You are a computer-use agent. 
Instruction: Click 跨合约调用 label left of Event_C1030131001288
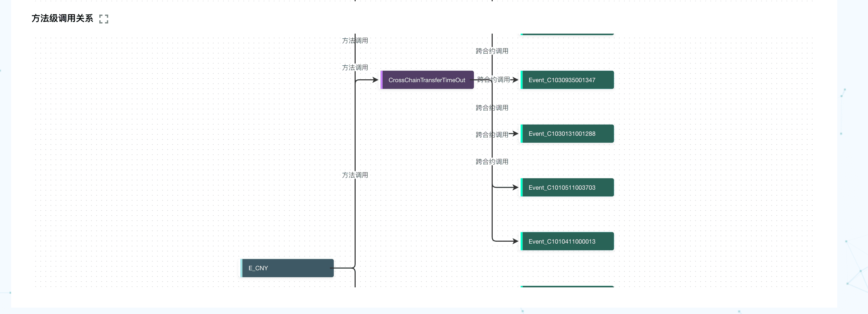point(492,135)
